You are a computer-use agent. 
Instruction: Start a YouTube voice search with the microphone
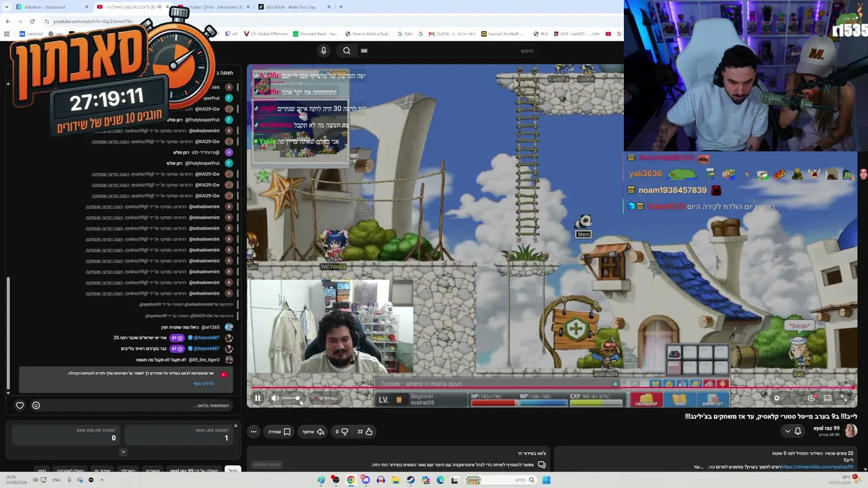click(323, 51)
